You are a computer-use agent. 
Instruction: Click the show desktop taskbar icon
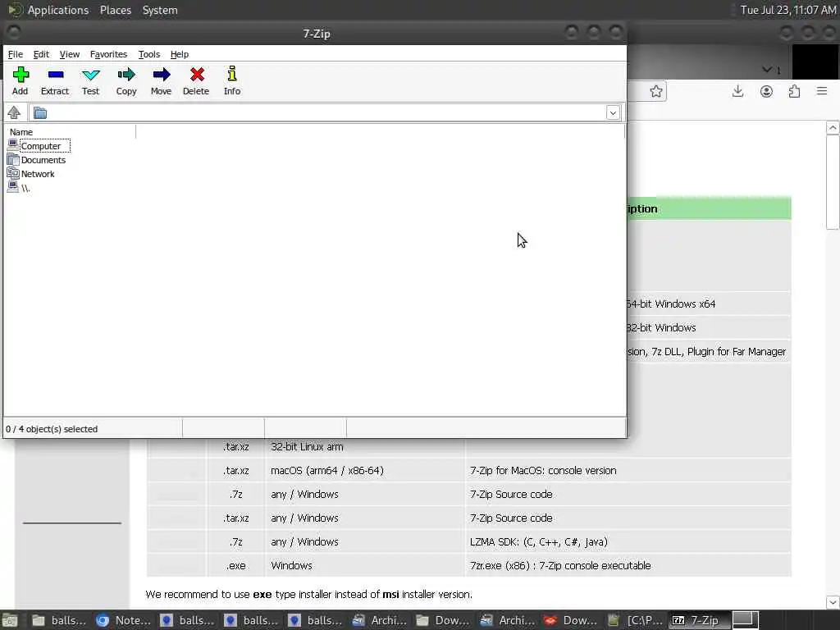[10, 620]
